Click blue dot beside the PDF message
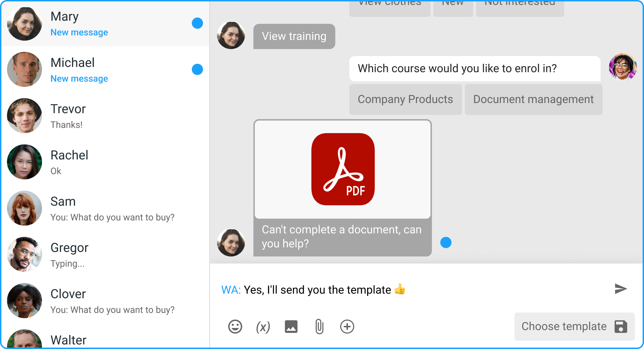Screen dimensions: 644x349 coord(446,242)
